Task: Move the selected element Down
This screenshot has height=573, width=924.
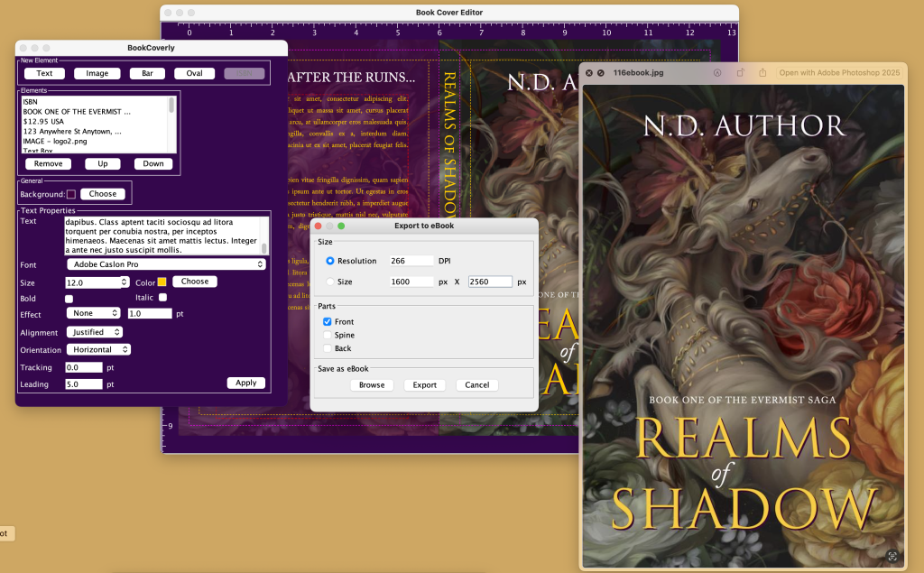Action: [x=153, y=164]
